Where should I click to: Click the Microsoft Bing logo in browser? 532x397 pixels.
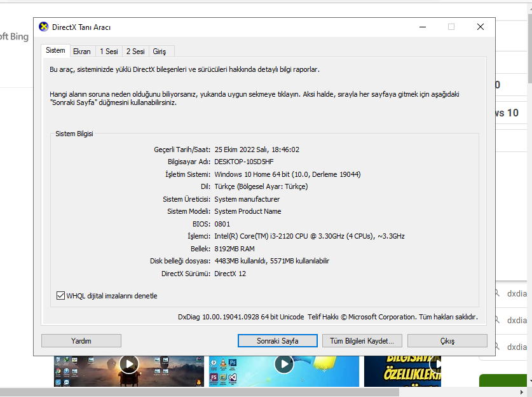14,36
